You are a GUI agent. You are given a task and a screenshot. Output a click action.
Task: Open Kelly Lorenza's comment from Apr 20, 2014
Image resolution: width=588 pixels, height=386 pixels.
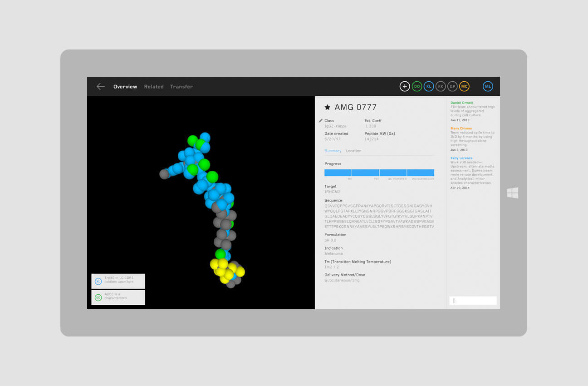472,173
